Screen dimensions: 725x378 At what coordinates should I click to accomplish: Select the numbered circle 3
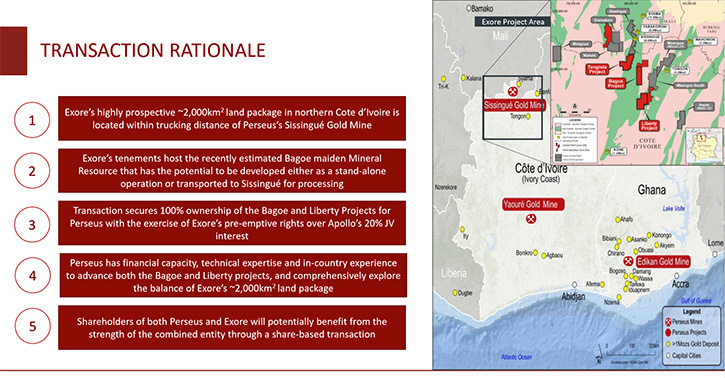click(32, 225)
